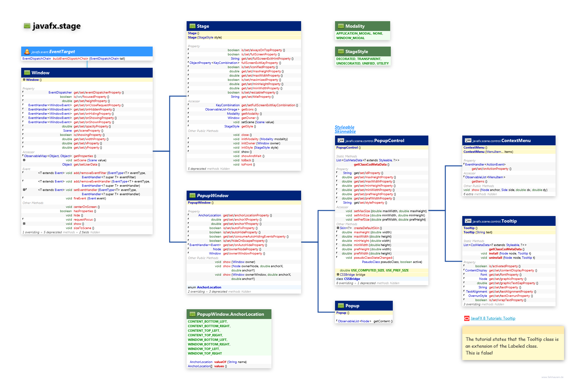
Task: Click the EventTarget interface icon
Action: (x=27, y=51)
